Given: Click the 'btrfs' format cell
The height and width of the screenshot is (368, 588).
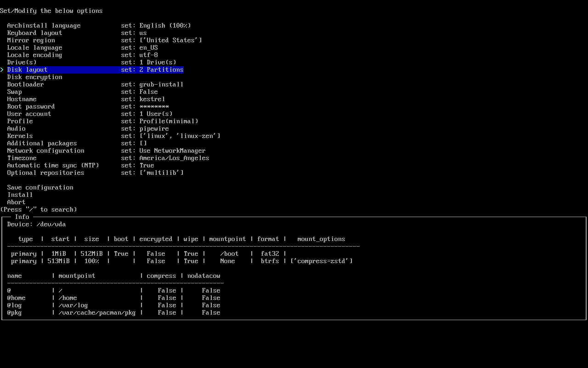Looking at the screenshot, I should click(x=270, y=261).
